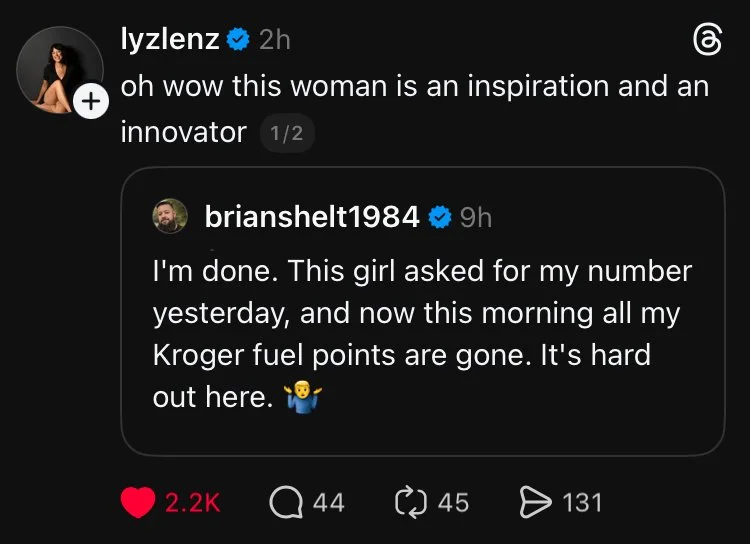Unlike the post via red heart
The height and width of the screenshot is (544, 750).
coord(138,502)
